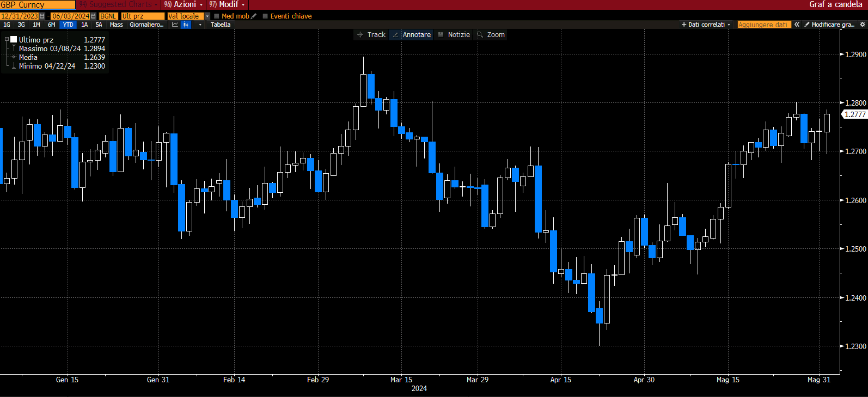Toggle the Med mob checkbox
Viewport: 868px width, 397px height.
[217, 16]
